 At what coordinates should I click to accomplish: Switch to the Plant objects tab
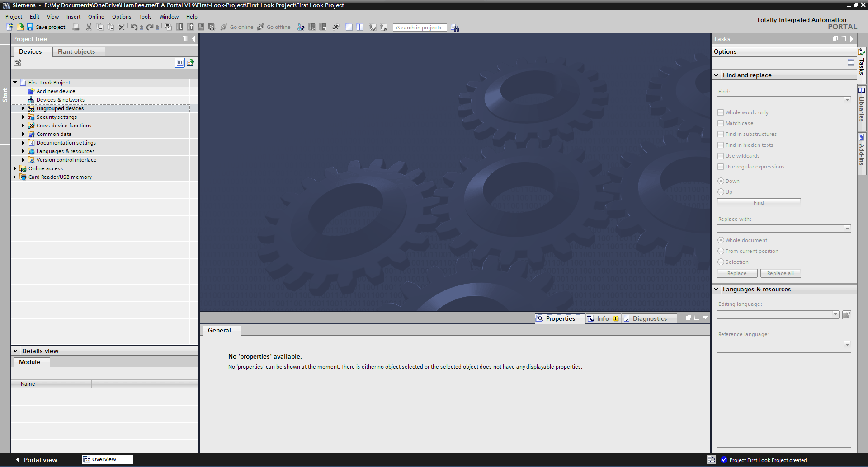[76, 52]
